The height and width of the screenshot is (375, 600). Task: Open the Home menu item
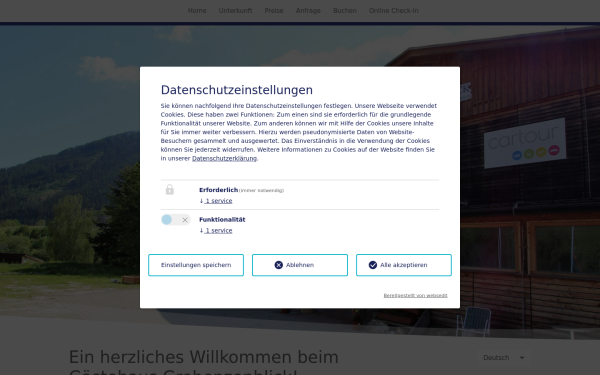[197, 11]
